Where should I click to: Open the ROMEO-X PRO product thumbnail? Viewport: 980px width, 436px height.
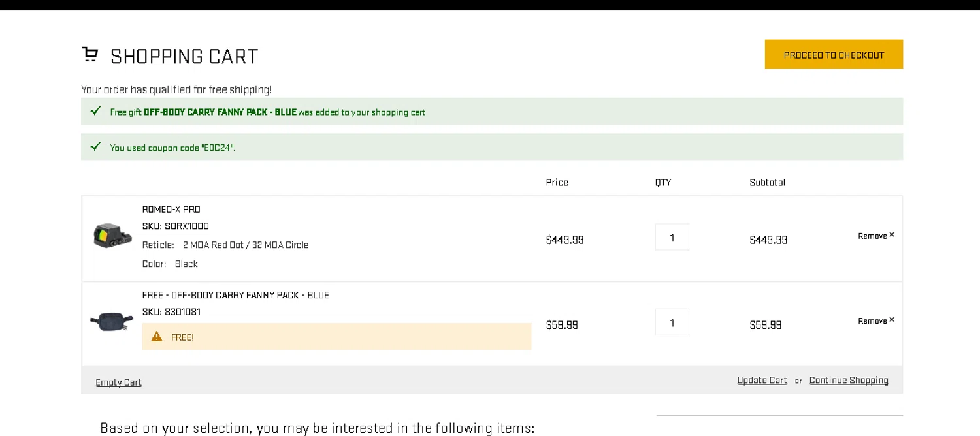112,236
